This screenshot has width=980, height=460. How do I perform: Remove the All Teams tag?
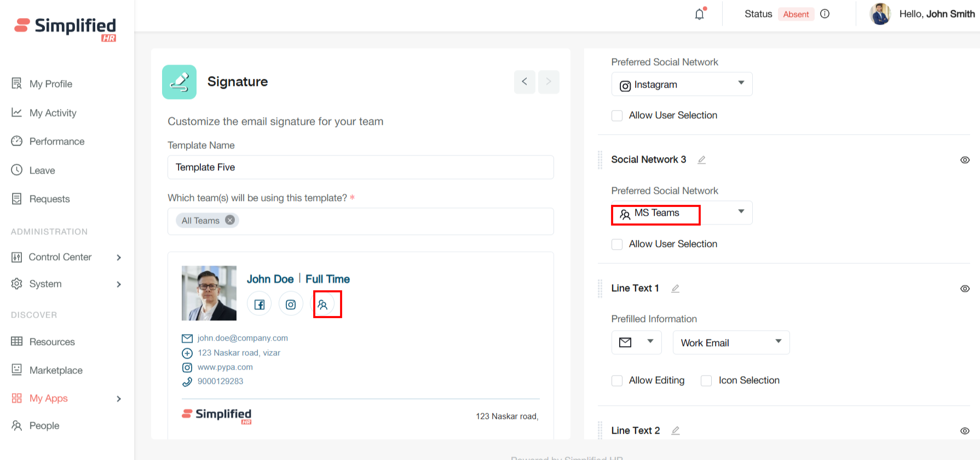[x=230, y=220]
